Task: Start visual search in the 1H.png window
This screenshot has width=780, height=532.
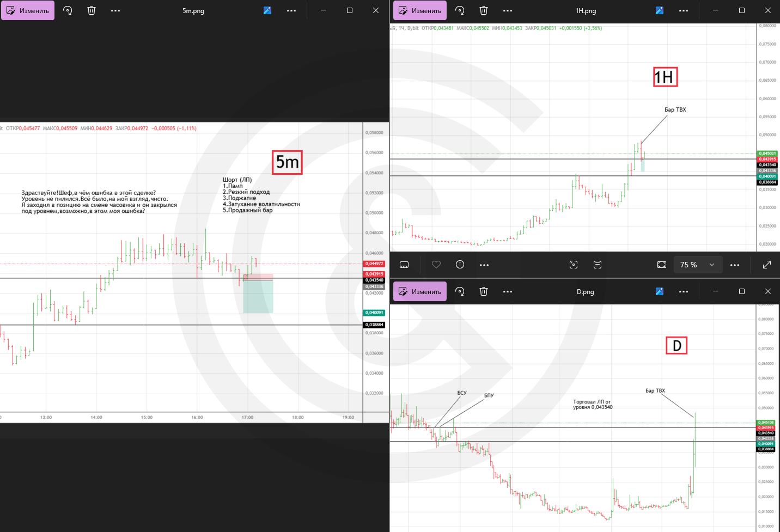Action: click(x=574, y=265)
